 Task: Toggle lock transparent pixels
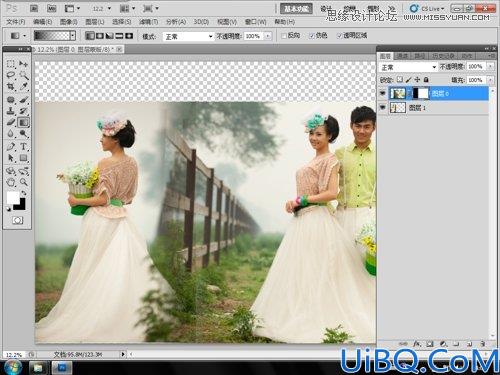tap(400, 80)
